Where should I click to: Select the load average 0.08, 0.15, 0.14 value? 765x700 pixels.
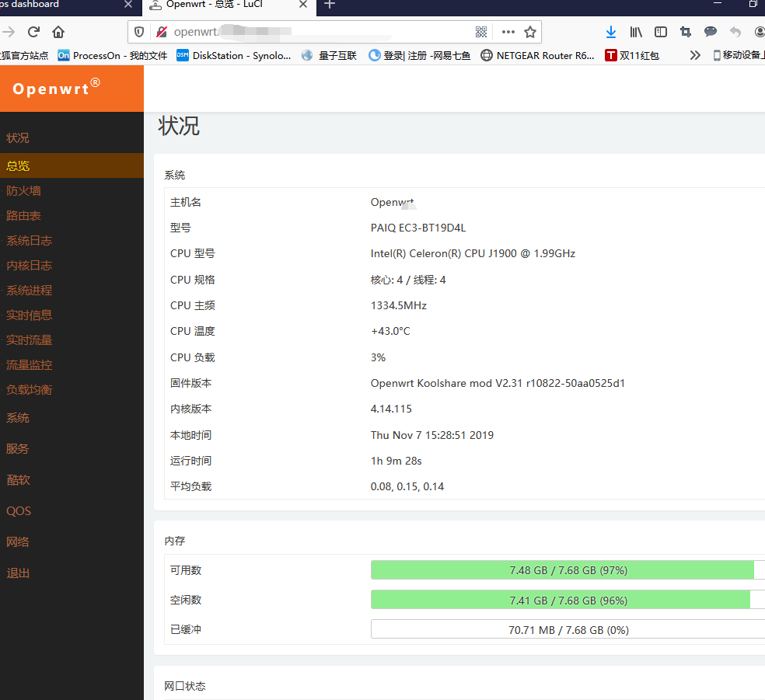click(x=407, y=486)
